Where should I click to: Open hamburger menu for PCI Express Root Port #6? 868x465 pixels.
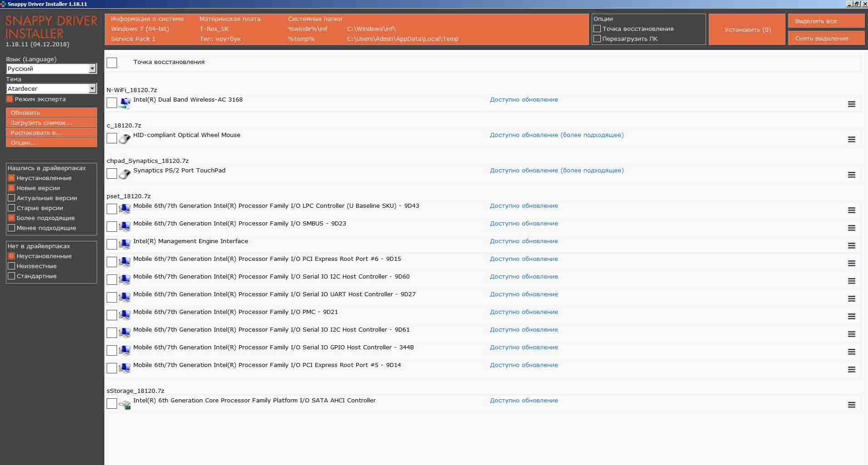pyautogui.click(x=851, y=264)
